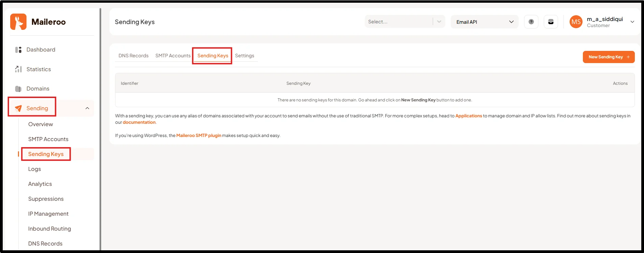Select Sending Keys in sidebar
This screenshot has height=253, width=644.
(46, 154)
